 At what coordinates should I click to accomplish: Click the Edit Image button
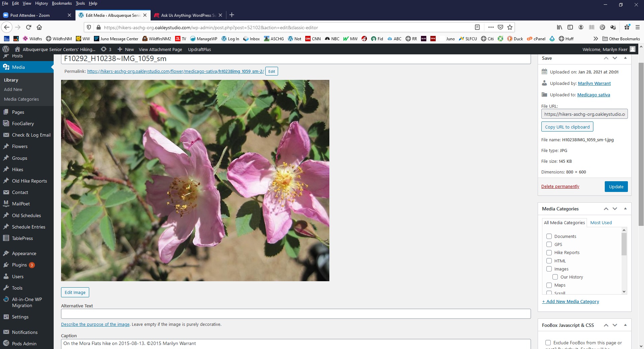[75, 292]
